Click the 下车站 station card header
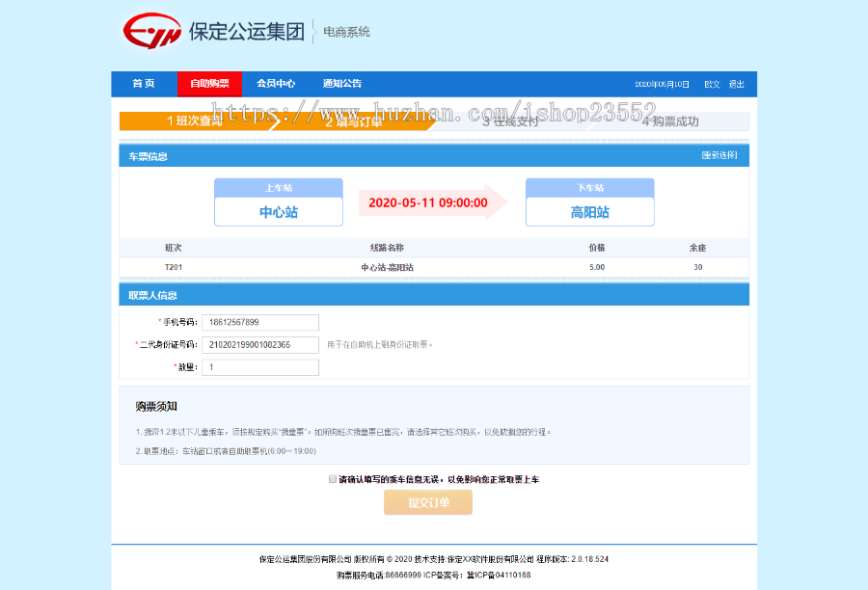This screenshot has height=590, width=868. click(589, 186)
